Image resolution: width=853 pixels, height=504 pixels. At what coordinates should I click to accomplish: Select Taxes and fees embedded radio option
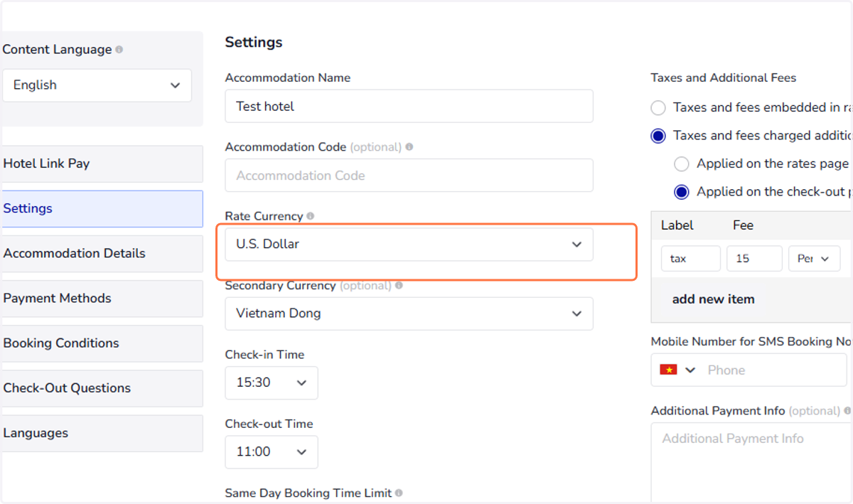[658, 108]
